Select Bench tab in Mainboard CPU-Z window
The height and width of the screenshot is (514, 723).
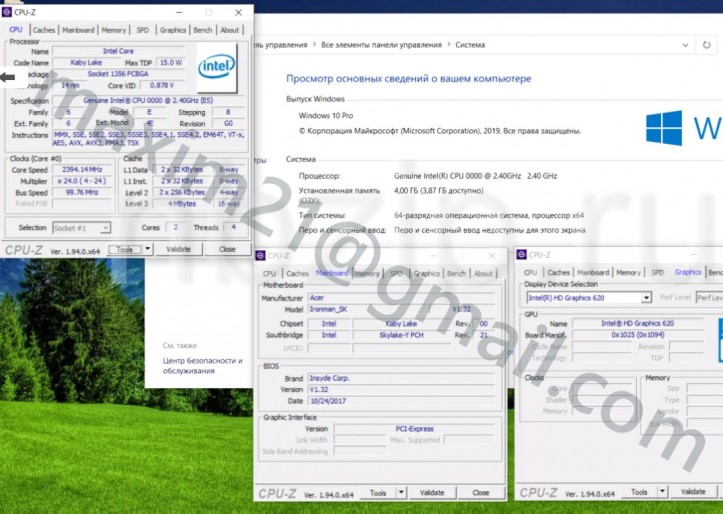456,273
